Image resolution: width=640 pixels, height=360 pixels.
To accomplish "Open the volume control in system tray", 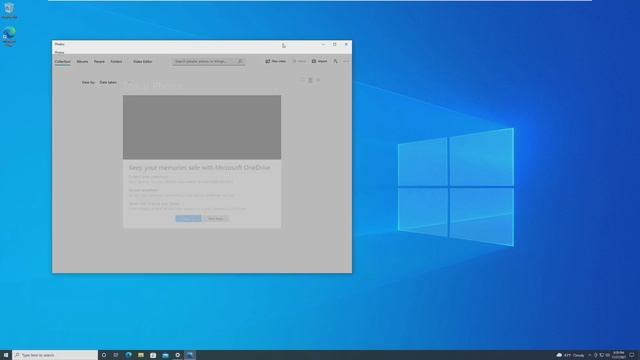I will pos(608,355).
